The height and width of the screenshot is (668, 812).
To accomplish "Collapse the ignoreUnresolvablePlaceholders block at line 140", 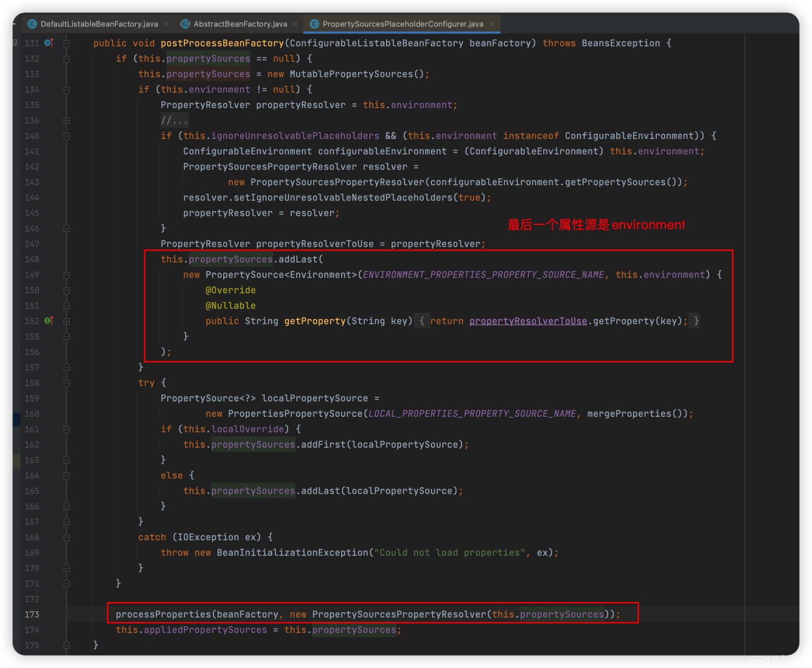I will (x=67, y=136).
